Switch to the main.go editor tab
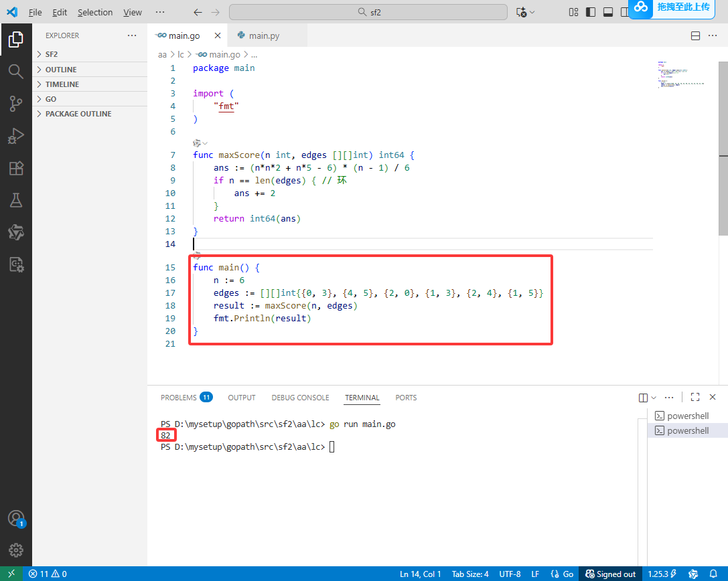 (184, 35)
